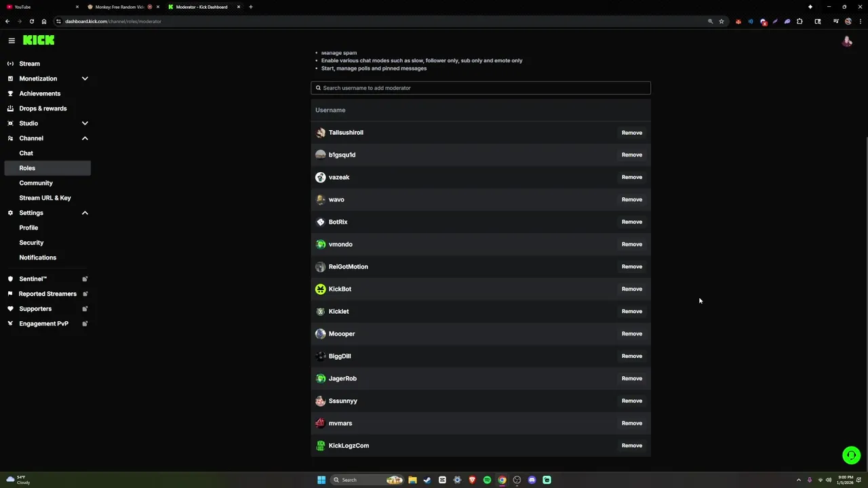Open a new browser tab
The height and width of the screenshot is (488, 868).
(251, 7)
